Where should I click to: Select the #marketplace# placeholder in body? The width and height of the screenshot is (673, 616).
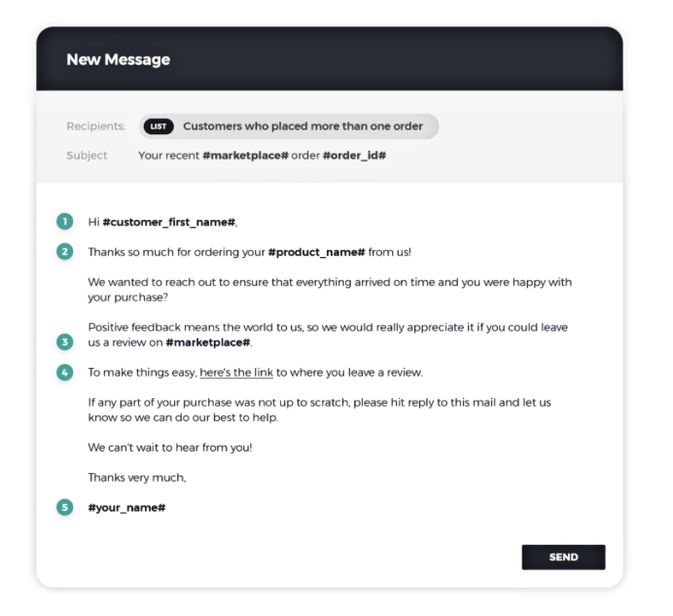pyautogui.click(x=208, y=343)
